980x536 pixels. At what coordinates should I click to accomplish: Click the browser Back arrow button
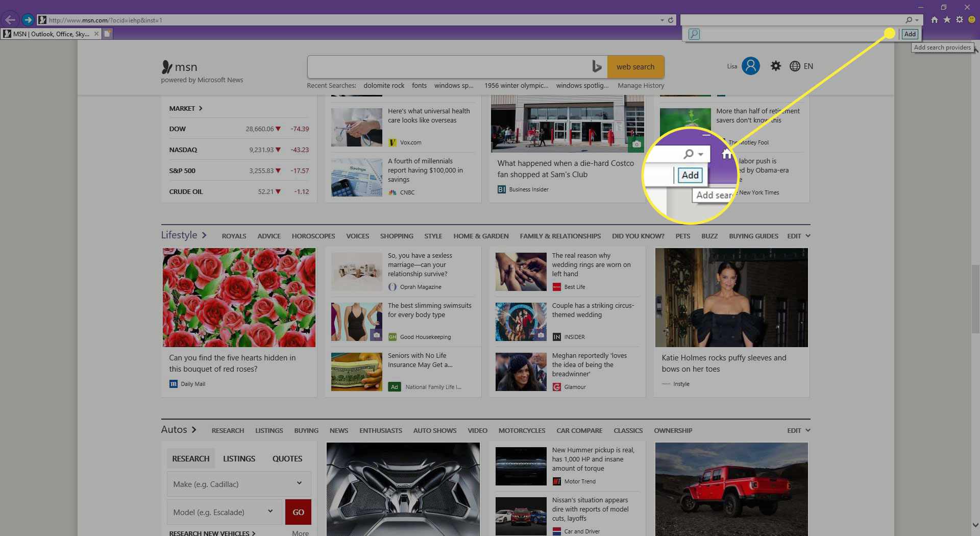click(10, 20)
